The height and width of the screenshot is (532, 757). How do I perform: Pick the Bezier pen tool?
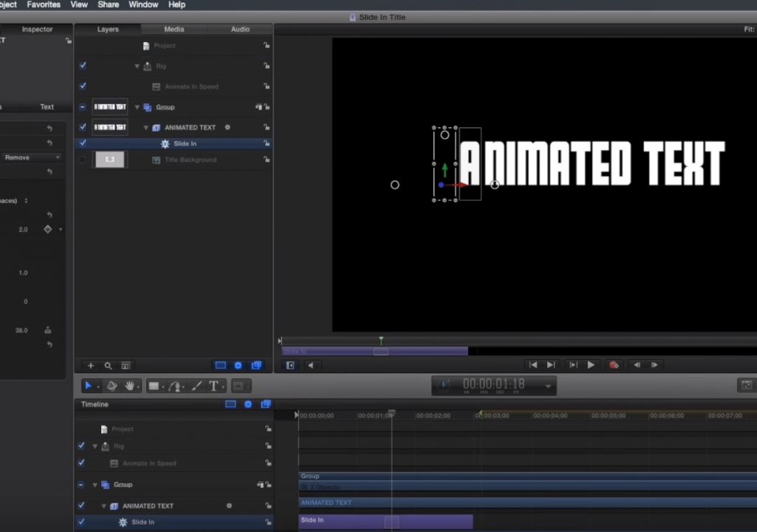(175, 386)
